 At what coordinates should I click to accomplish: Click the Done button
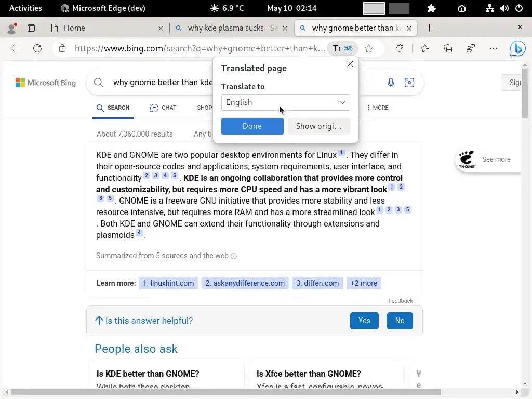(x=252, y=126)
